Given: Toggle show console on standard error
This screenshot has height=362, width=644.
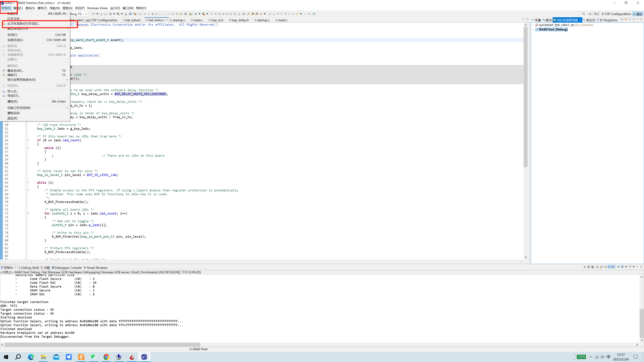Looking at the screenshot, I should [613, 267].
